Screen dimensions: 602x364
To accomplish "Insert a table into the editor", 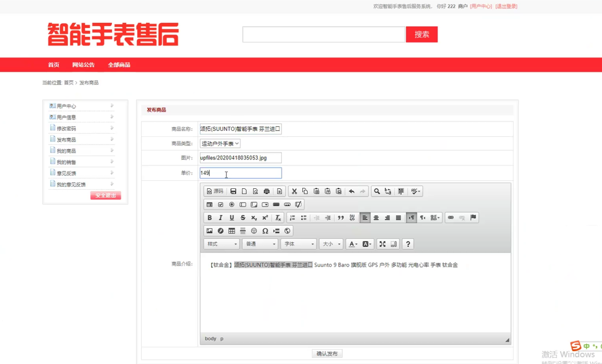I will click(x=232, y=231).
